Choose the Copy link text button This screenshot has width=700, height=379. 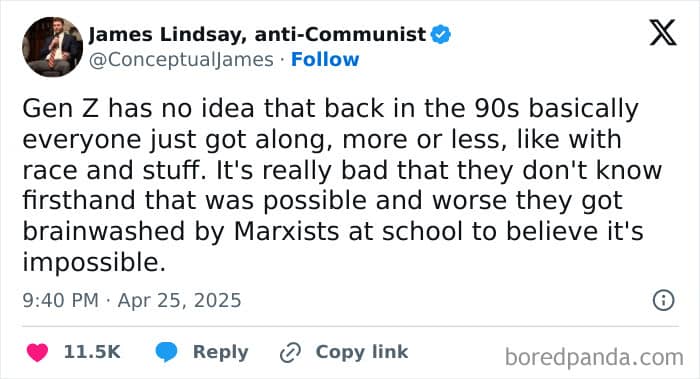(x=362, y=352)
